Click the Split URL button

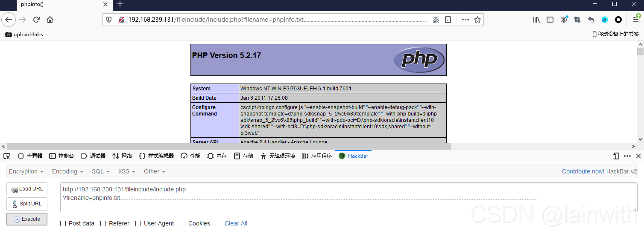click(x=27, y=204)
